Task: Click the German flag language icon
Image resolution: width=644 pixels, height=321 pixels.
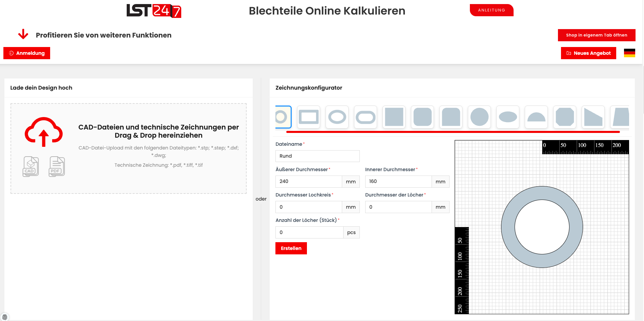Action: tap(629, 53)
